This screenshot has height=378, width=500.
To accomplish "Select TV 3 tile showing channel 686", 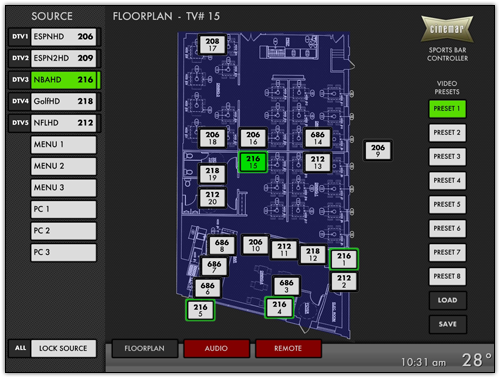I will 286,286.
